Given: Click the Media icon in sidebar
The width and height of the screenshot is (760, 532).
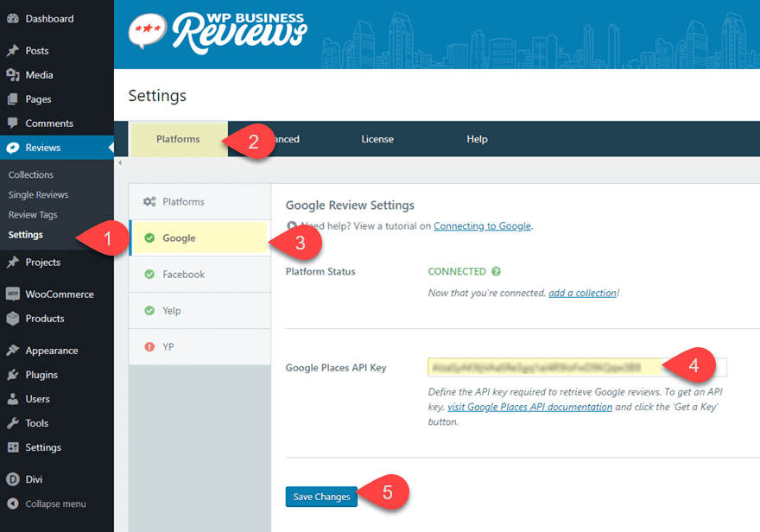Looking at the screenshot, I should point(13,74).
